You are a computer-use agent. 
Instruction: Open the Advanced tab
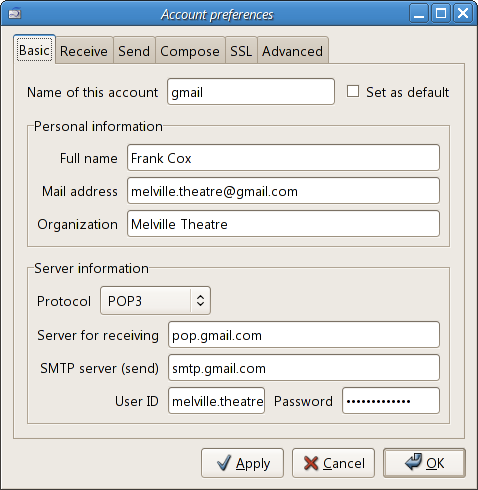pyautogui.click(x=293, y=51)
